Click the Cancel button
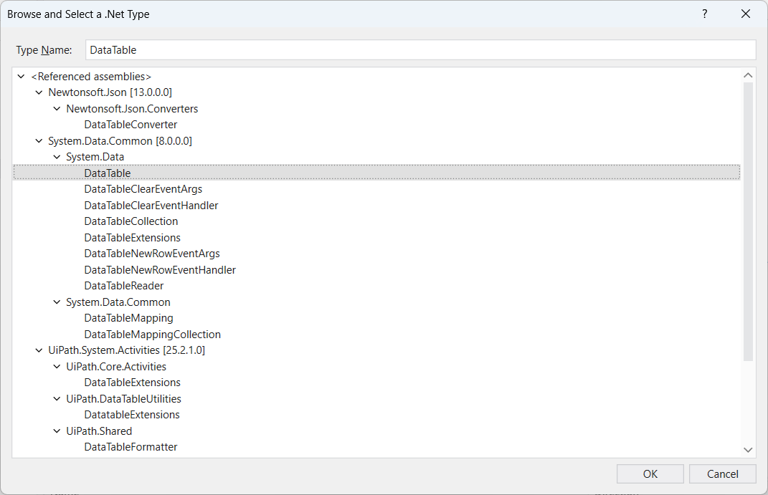 [722, 474]
